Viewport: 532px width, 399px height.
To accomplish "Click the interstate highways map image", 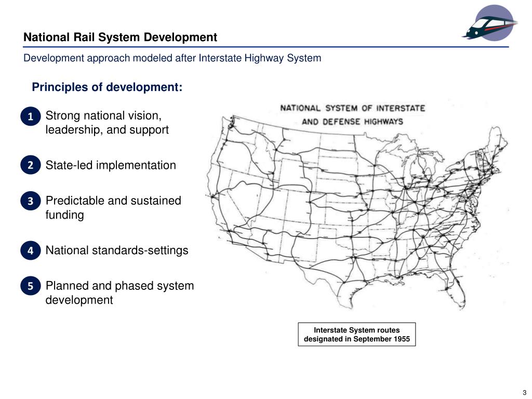I will click(357, 205).
